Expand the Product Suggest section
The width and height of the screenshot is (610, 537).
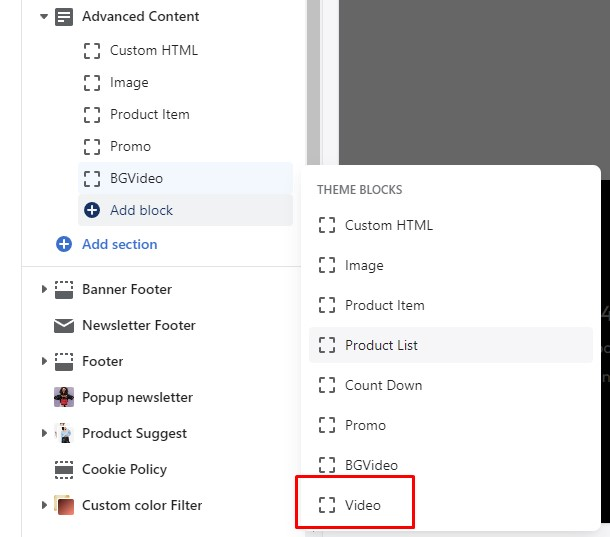[44, 433]
